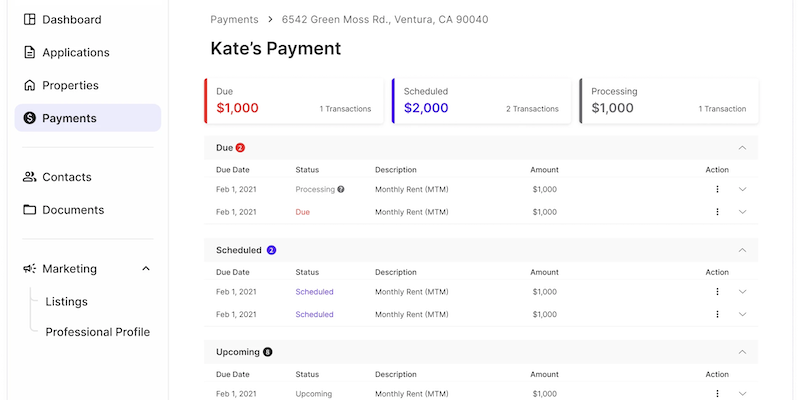Screen dimensions: 800x400
Task: Collapse the Due section
Action: point(742,148)
